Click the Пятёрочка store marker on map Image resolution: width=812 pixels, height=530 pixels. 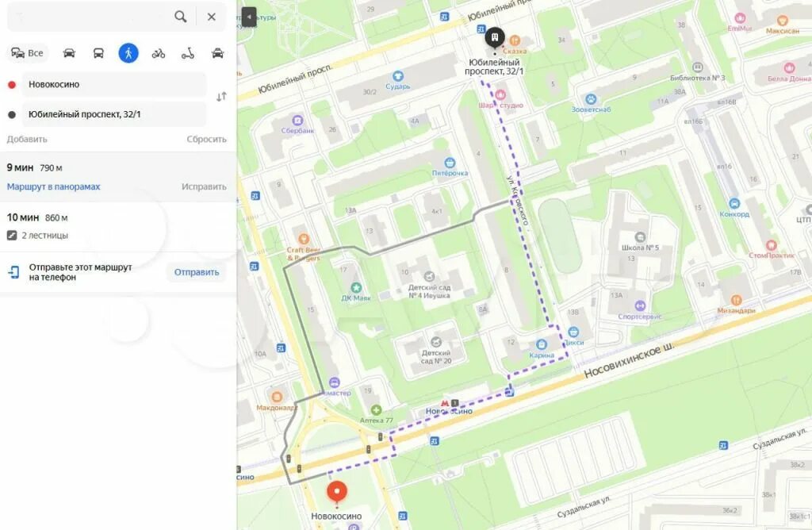(x=450, y=163)
